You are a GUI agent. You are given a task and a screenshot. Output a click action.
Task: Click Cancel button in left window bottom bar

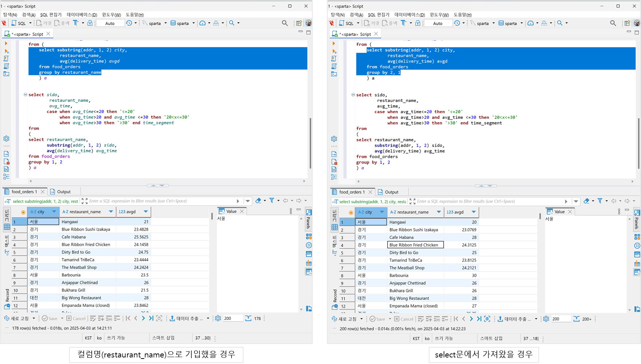click(x=76, y=318)
